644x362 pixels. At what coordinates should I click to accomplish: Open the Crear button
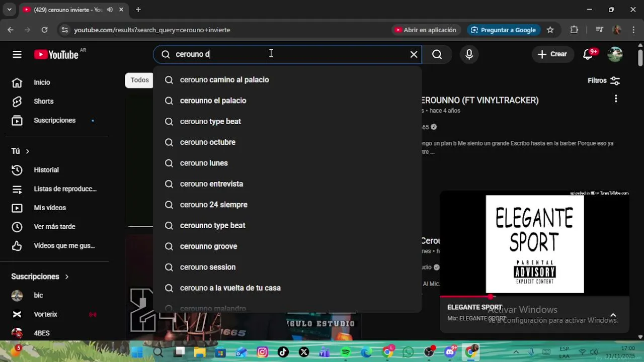(552, 54)
